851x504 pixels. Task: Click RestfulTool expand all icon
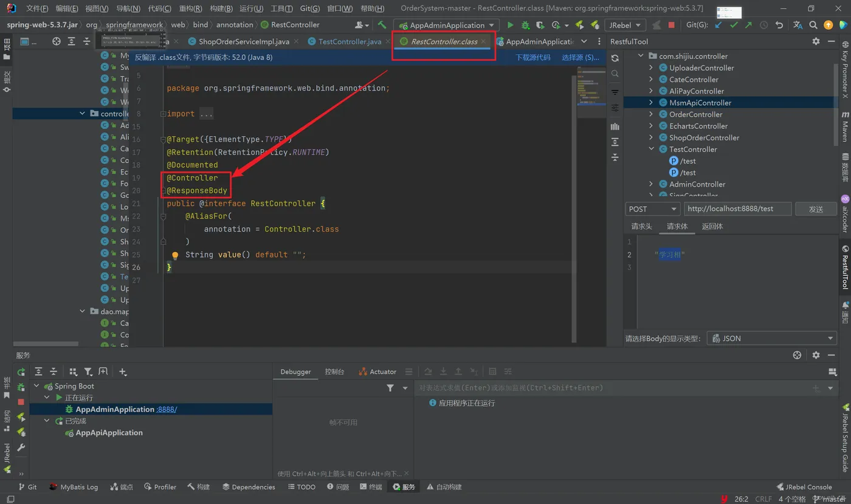coord(615,142)
